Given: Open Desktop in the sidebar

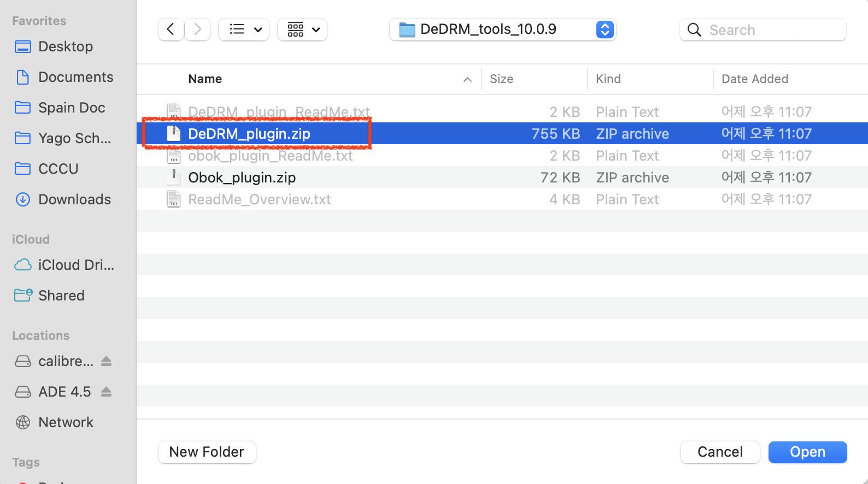Looking at the screenshot, I should [x=66, y=46].
